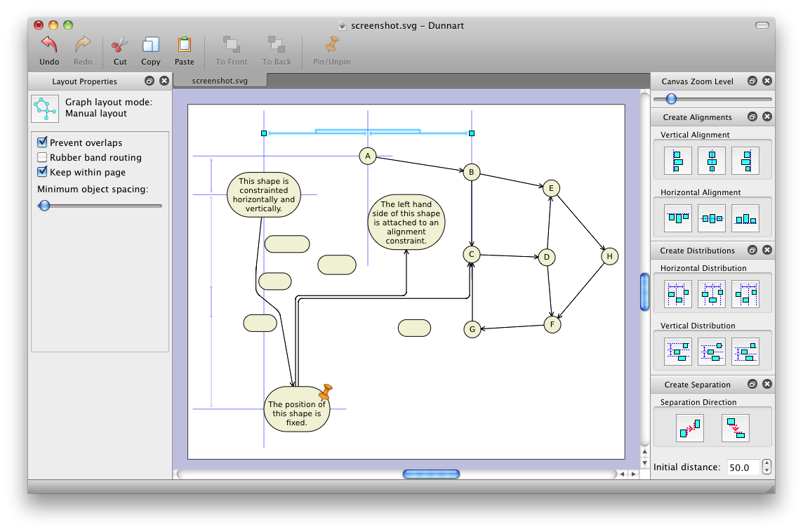The height and width of the screenshot is (532, 803).
Task: Click the Canvas Zoom Level slider
Action: coord(712,99)
